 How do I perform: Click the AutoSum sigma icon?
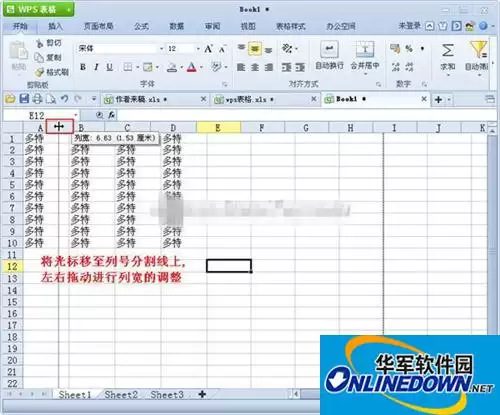(x=448, y=50)
